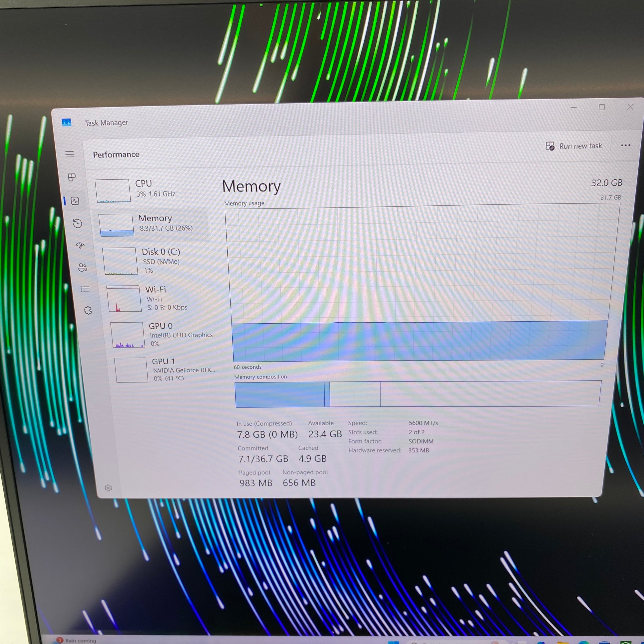Click the 2 of 2 slots used value
This screenshot has width=644, height=644.
[x=417, y=432]
